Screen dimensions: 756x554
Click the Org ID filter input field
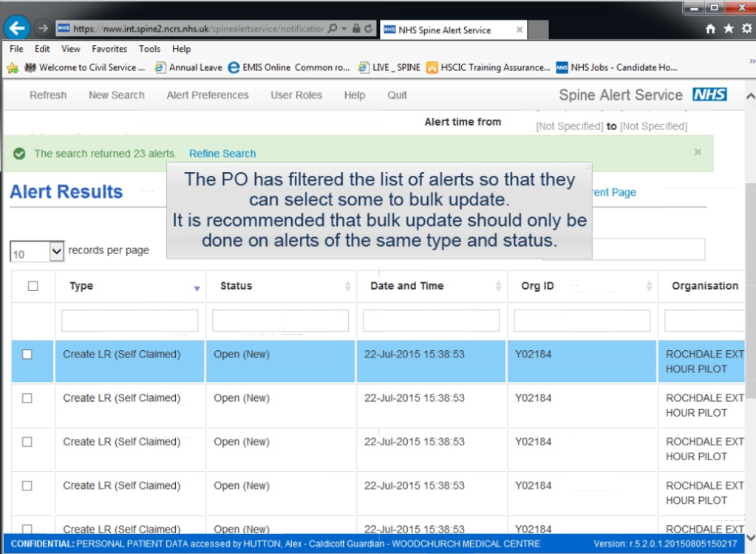click(x=582, y=321)
